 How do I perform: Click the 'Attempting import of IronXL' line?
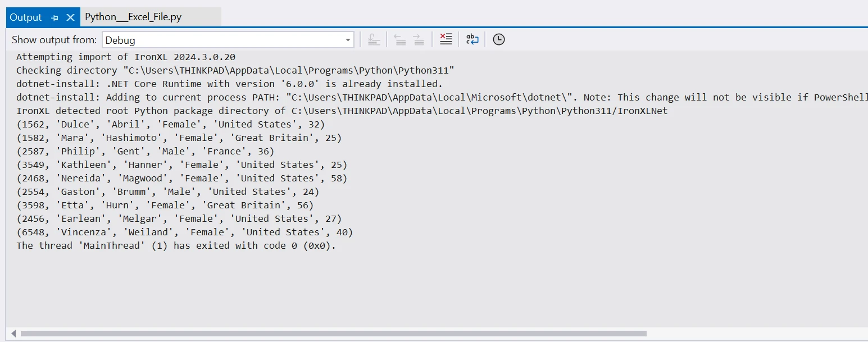point(125,57)
